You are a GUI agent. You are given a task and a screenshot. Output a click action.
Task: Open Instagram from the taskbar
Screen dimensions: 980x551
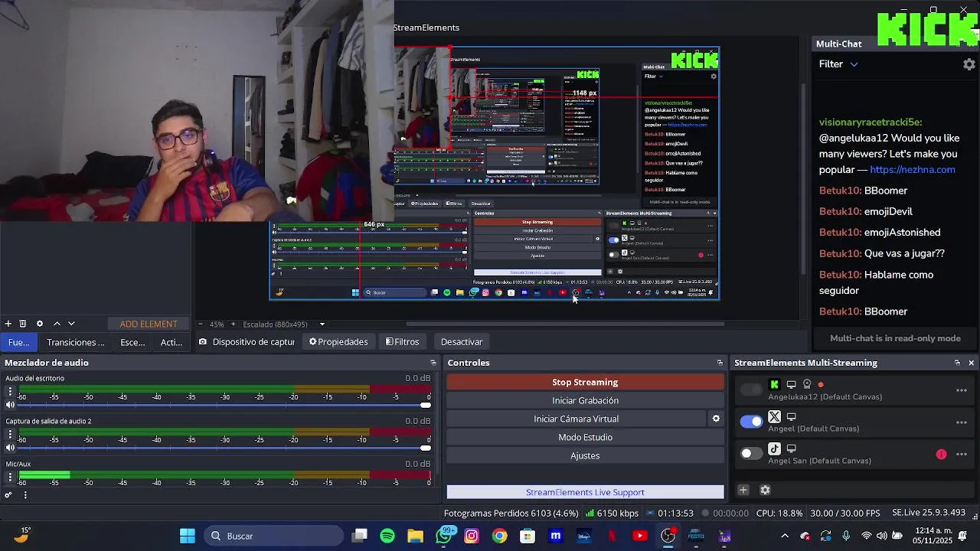point(472,536)
